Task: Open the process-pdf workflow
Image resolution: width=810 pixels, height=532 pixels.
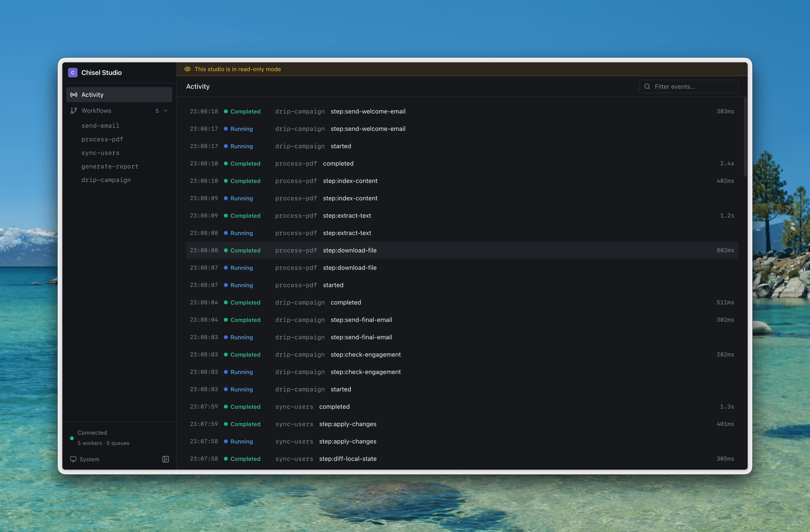Action: click(102, 139)
